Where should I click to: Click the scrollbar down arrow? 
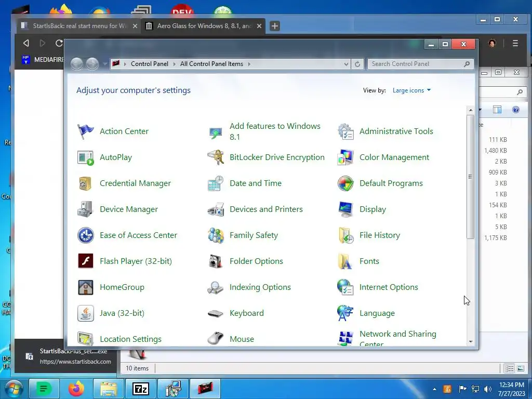point(471,342)
